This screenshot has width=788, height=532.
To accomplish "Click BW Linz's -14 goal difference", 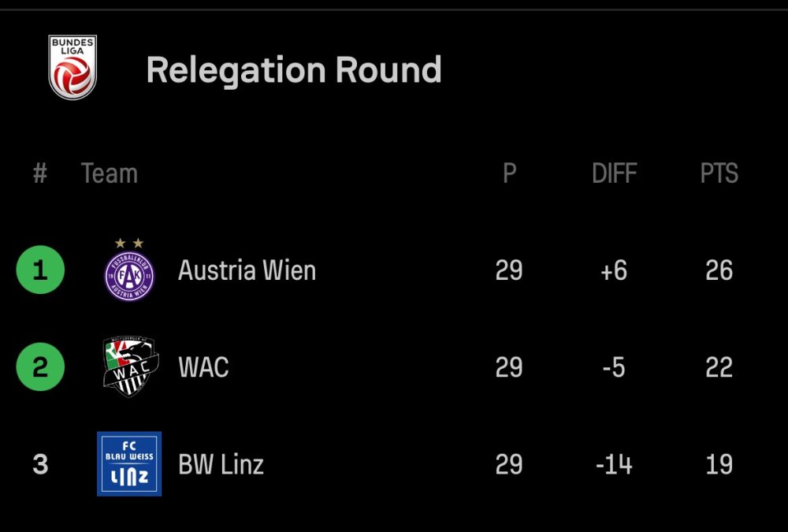I will [x=614, y=464].
